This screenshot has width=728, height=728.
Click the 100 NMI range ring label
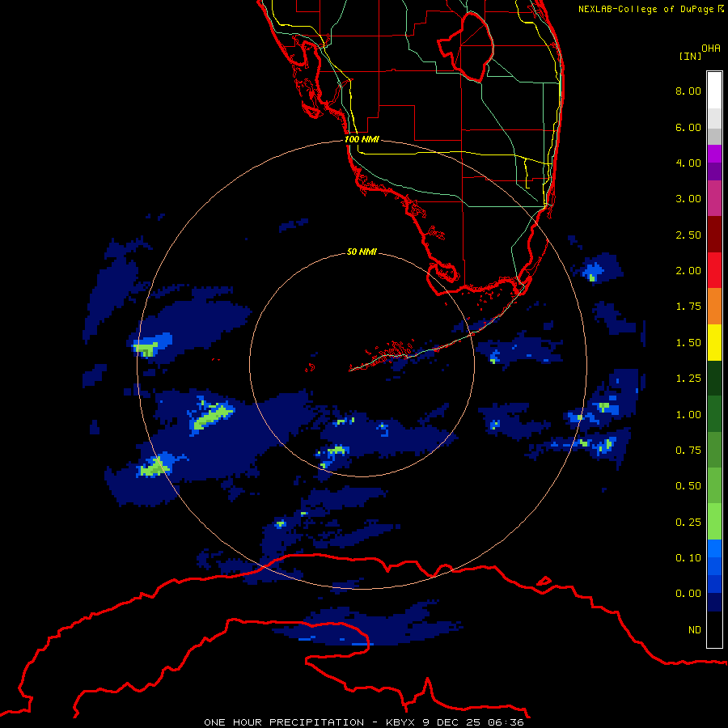(x=362, y=139)
